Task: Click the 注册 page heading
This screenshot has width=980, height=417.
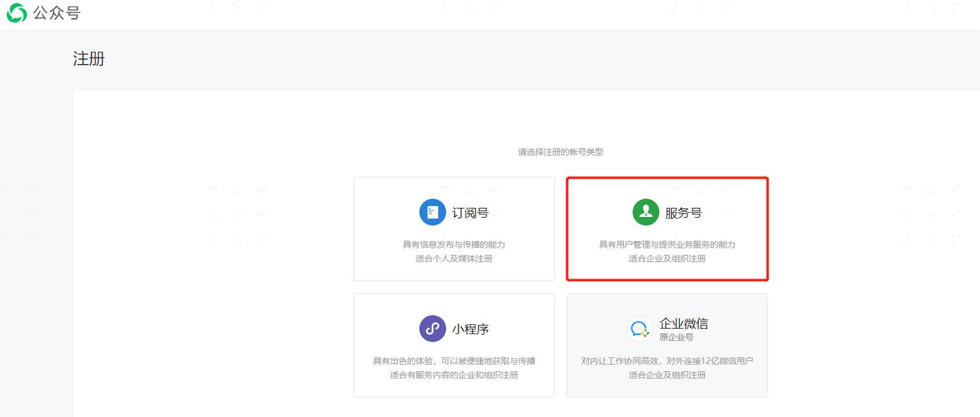Action: pos(89,59)
